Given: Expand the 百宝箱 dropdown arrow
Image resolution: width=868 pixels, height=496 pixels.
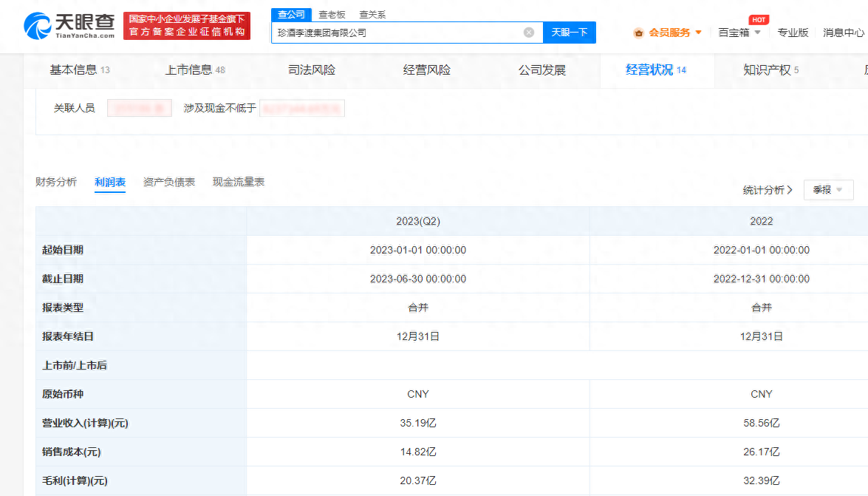Looking at the screenshot, I should click(757, 33).
